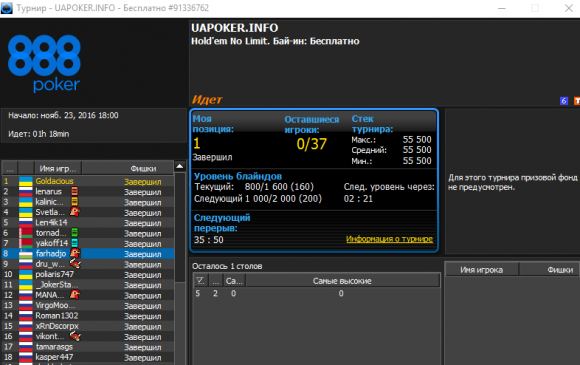The height and width of the screenshot is (365, 580).
Task: Click the avatar icon next to Svetla
Action: [x=75, y=212]
